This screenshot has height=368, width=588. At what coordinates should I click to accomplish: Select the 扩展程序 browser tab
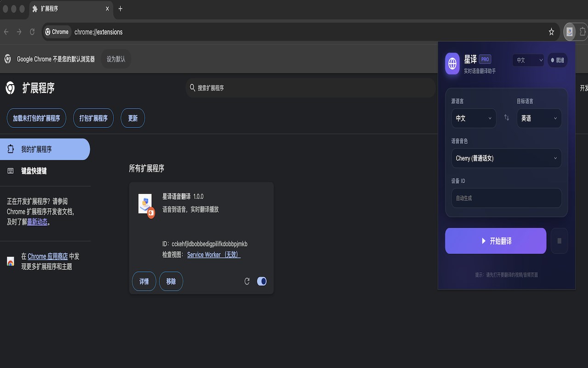71,9
